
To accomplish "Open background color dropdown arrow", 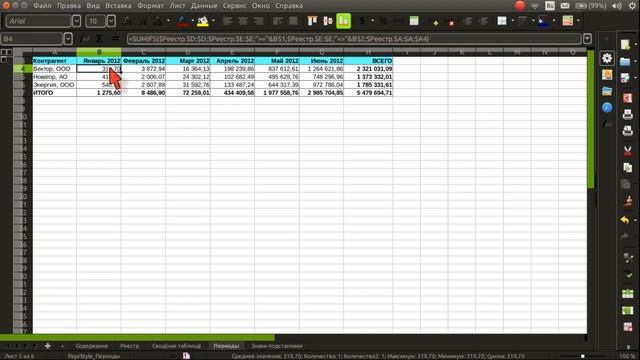I will [213, 21].
